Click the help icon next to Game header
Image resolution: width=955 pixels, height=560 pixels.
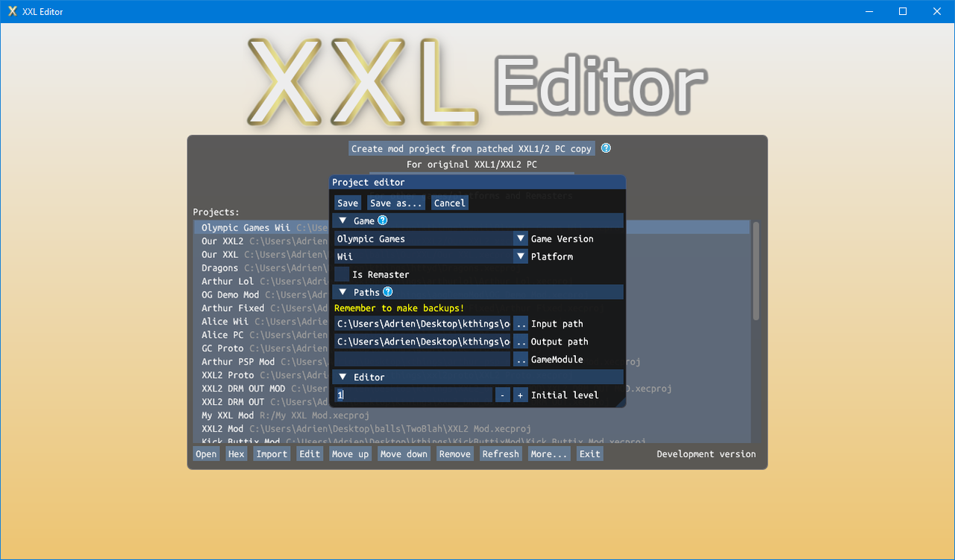(x=383, y=221)
